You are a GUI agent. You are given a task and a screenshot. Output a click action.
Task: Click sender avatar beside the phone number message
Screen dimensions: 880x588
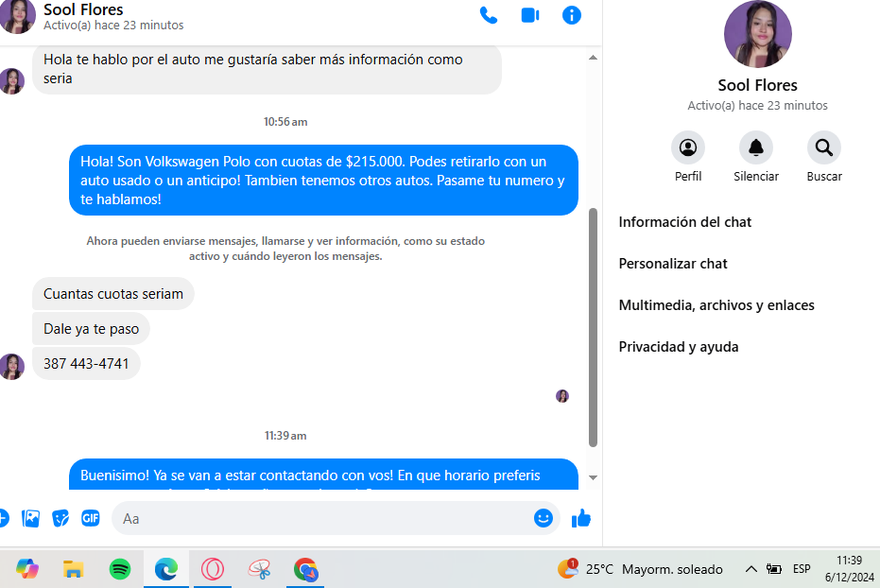[11, 367]
